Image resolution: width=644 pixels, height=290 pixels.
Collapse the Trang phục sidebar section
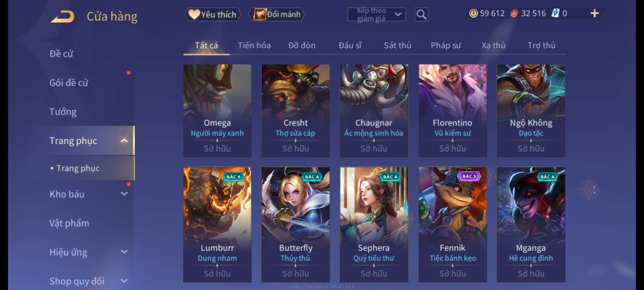pyautogui.click(x=124, y=141)
